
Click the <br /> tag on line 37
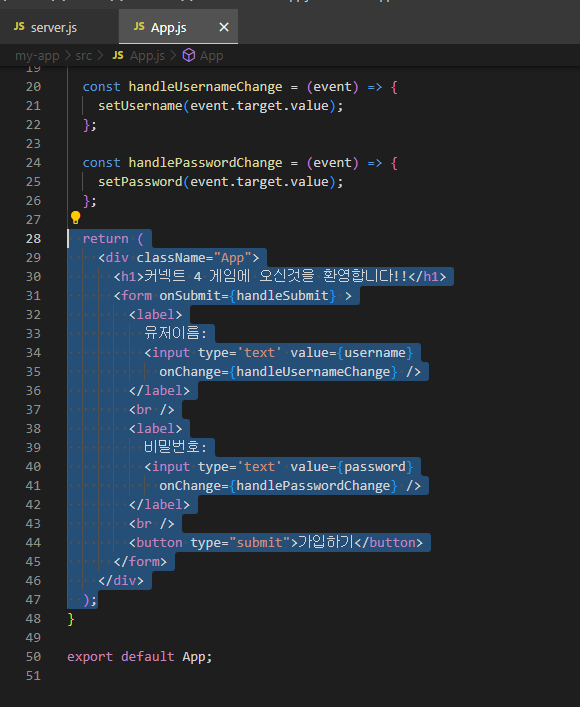point(152,409)
